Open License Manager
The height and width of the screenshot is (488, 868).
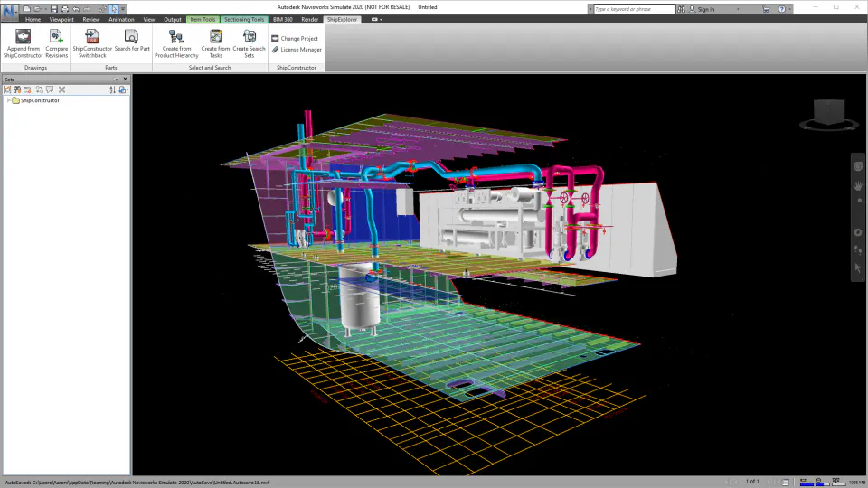pyautogui.click(x=297, y=50)
